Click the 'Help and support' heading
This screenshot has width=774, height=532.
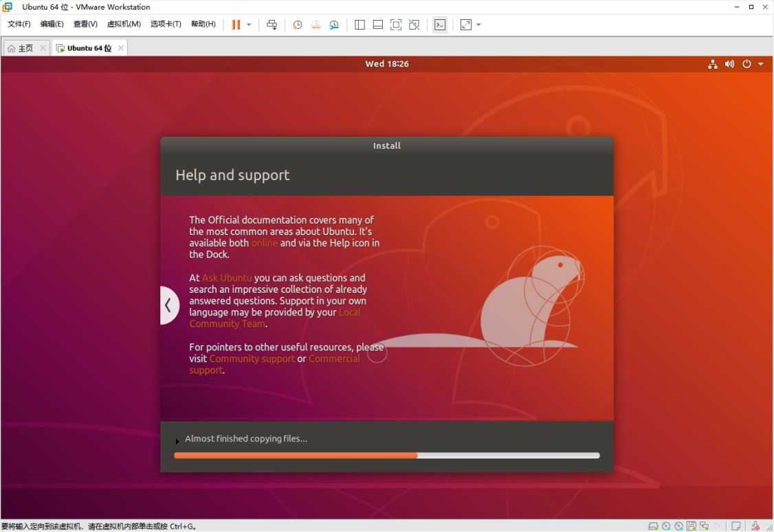(x=232, y=175)
